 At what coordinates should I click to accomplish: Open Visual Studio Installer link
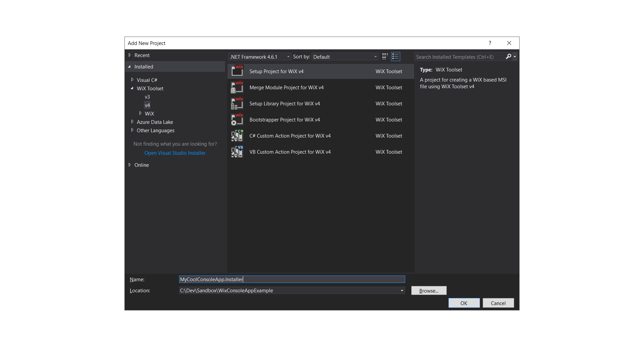[x=175, y=153]
